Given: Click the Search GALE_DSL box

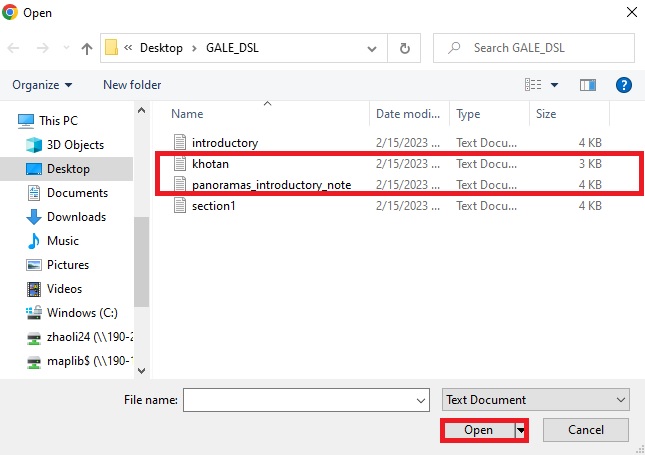Looking at the screenshot, I should (534, 48).
